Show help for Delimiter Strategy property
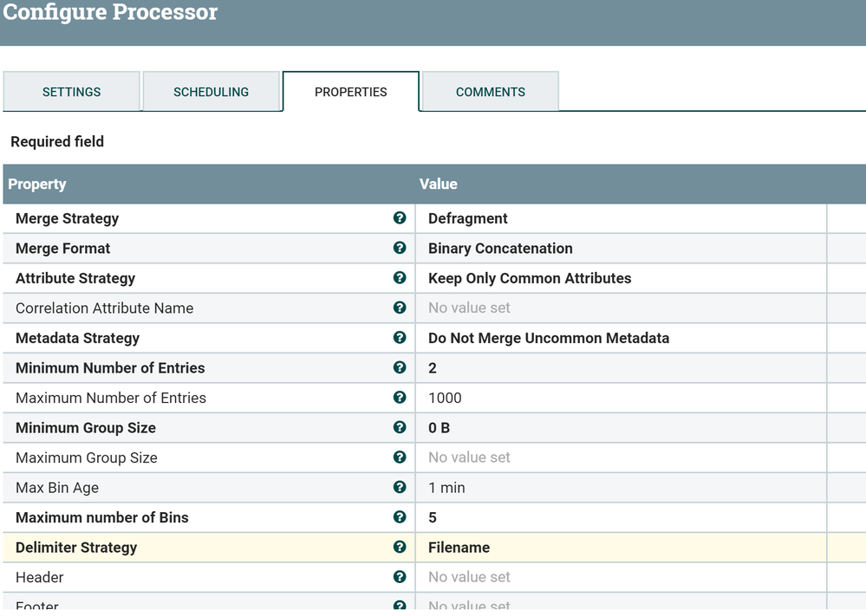Viewport: 866px width, 616px height. point(400,547)
